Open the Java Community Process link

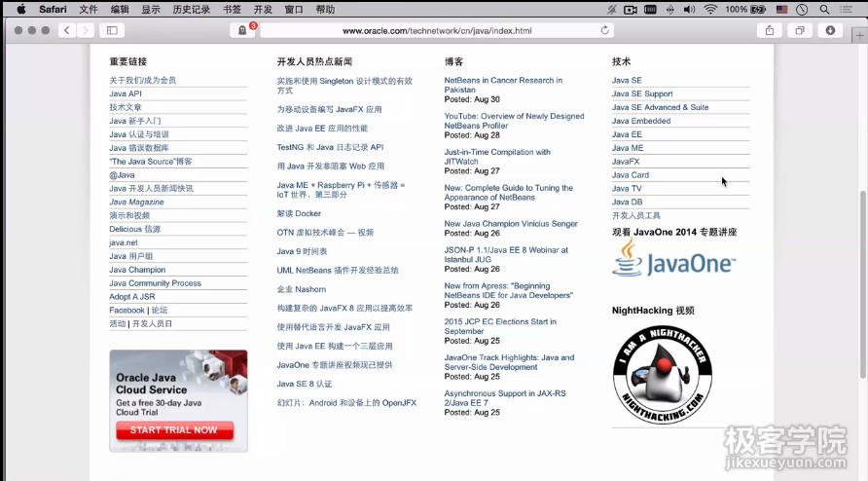[x=155, y=283]
